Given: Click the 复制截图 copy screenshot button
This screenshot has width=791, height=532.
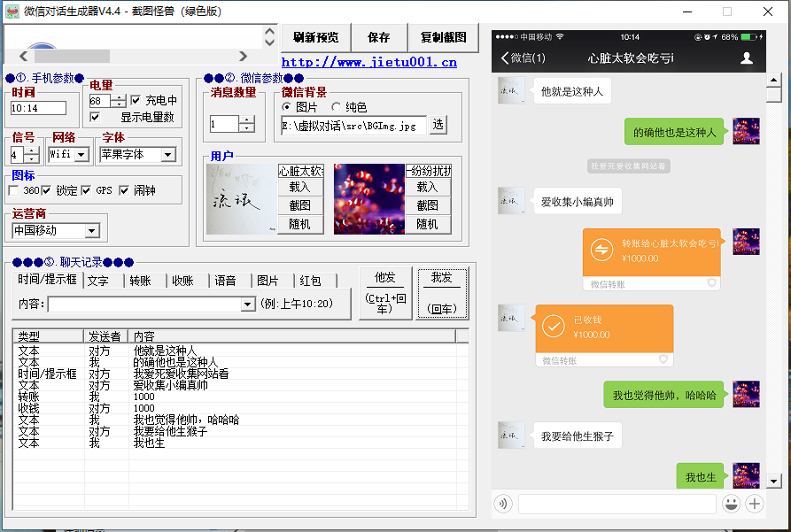Looking at the screenshot, I should pyautogui.click(x=443, y=37).
